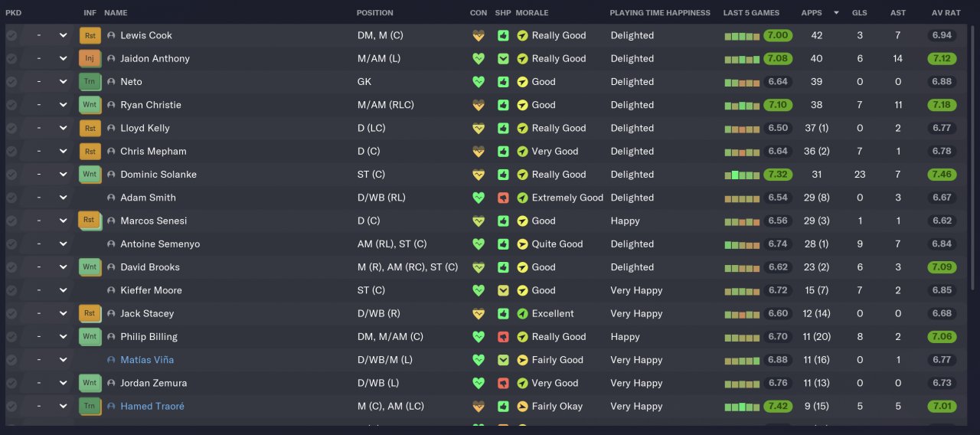Image resolution: width=980 pixels, height=435 pixels.
Task: Click Ryan Christie's Wnt wanted status icon
Action: pos(90,105)
